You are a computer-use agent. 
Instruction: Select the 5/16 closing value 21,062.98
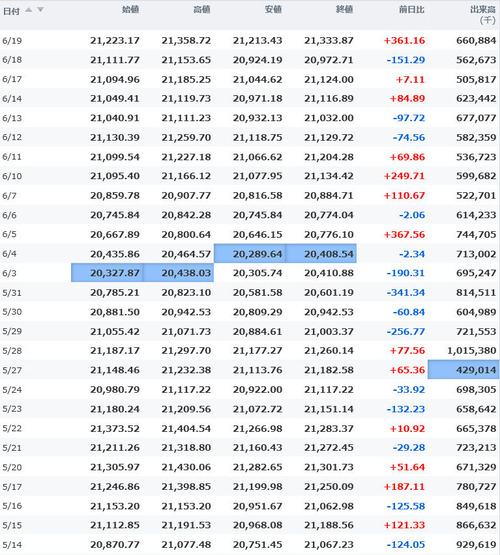click(x=329, y=506)
